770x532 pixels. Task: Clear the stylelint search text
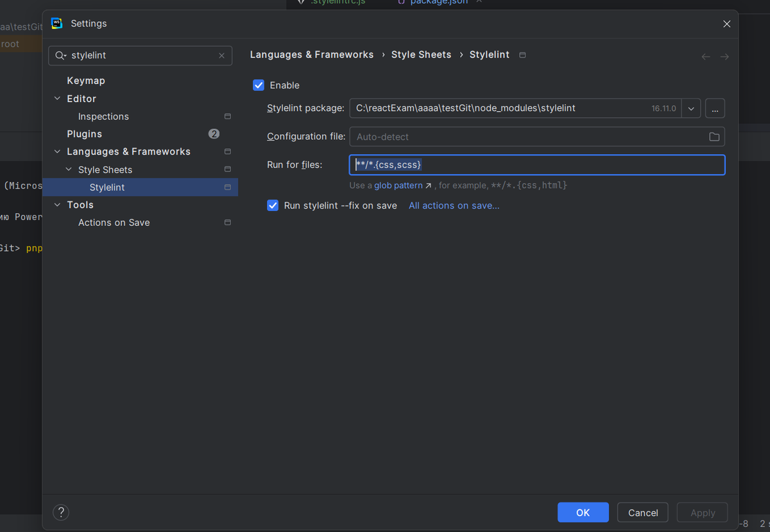coord(221,56)
